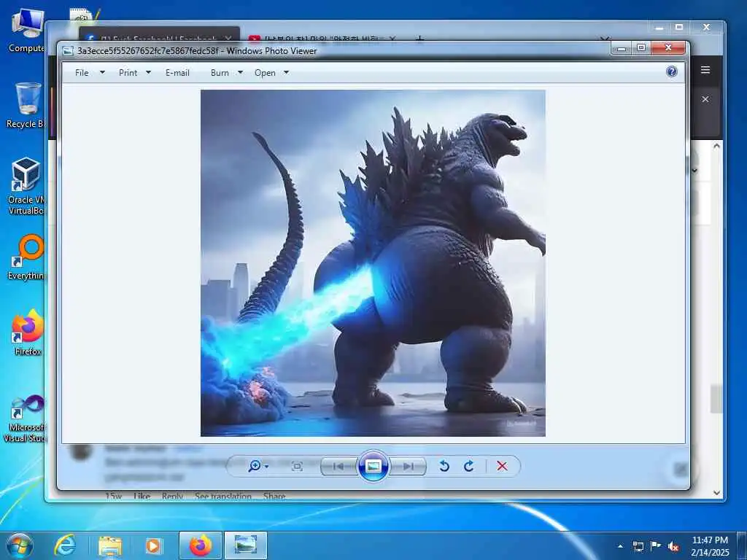Image resolution: width=747 pixels, height=560 pixels.
Task: Click Reply under the Facebook comment
Action: click(172, 496)
